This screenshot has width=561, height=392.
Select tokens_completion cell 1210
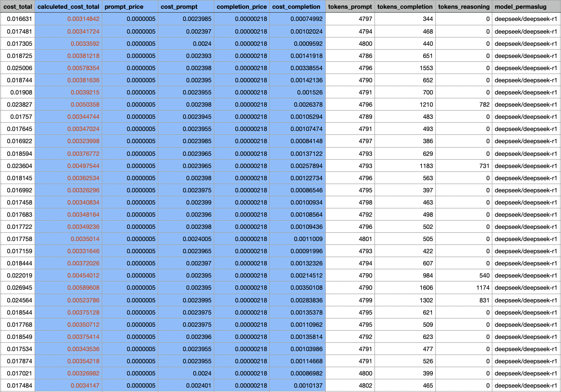click(405, 104)
